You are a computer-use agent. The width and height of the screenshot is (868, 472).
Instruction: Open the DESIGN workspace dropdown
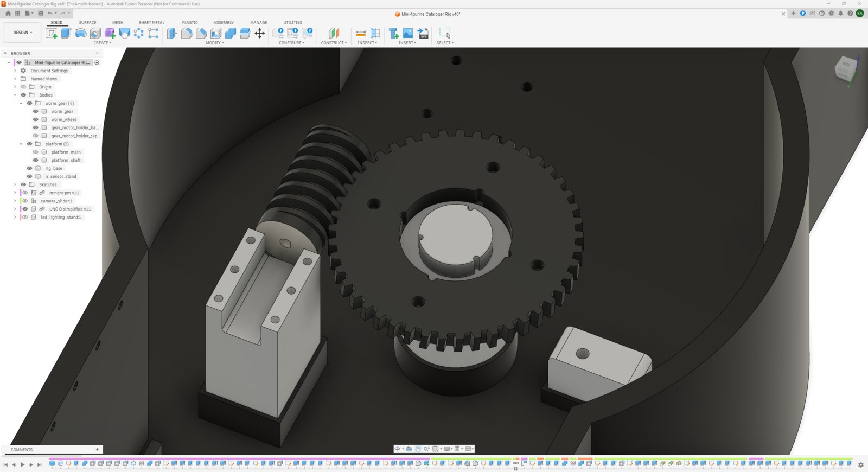tap(22, 33)
